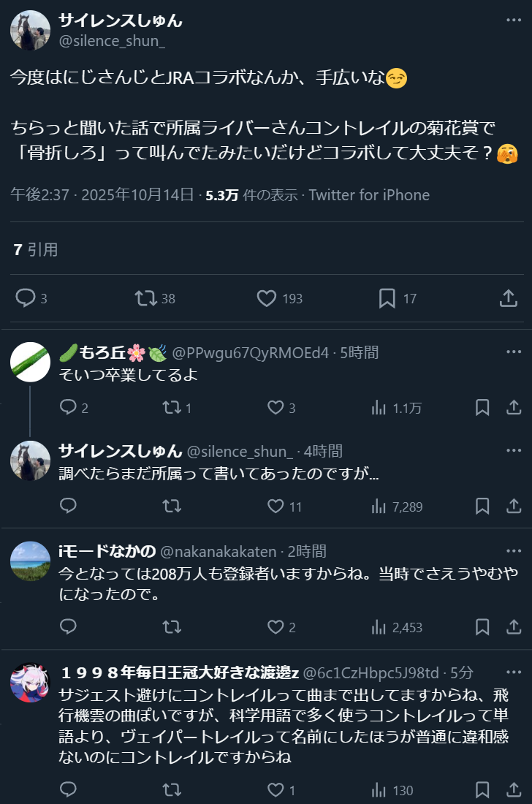Bookmark iモードなかの's reply
Image resolution: width=532 pixels, height=804 pixels.
coord(482,627)
